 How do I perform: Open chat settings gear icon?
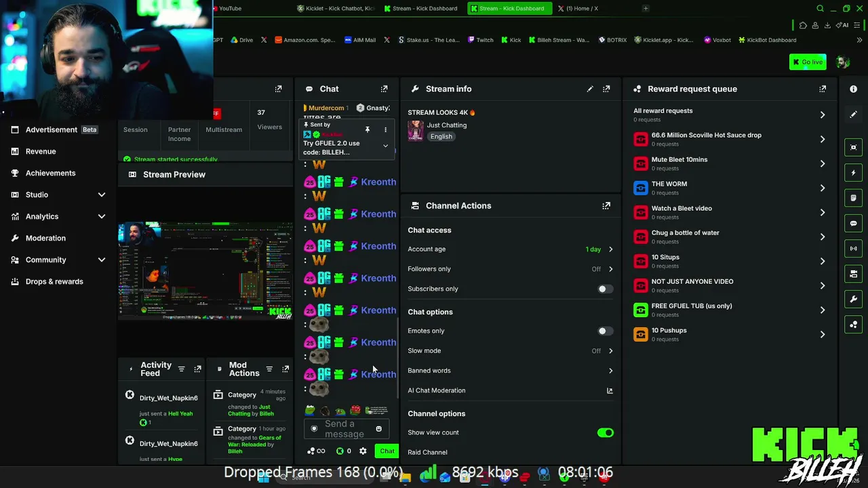tap(363, 451)
